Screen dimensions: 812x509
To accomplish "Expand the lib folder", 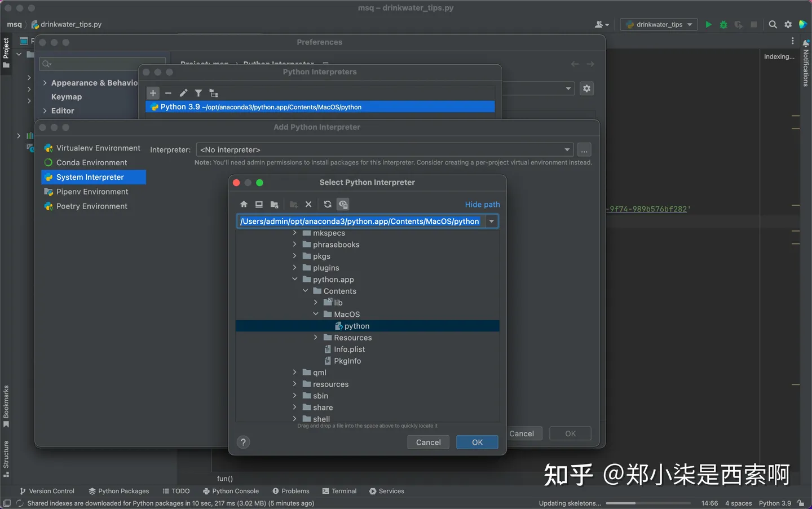I will coord(316,303).
